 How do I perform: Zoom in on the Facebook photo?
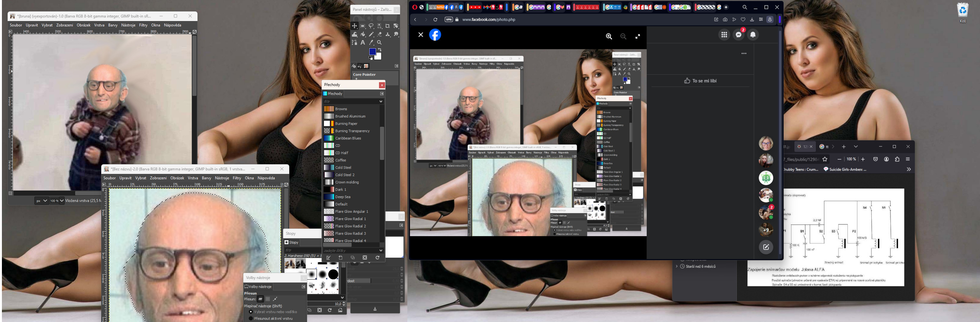tap(609, 36)
